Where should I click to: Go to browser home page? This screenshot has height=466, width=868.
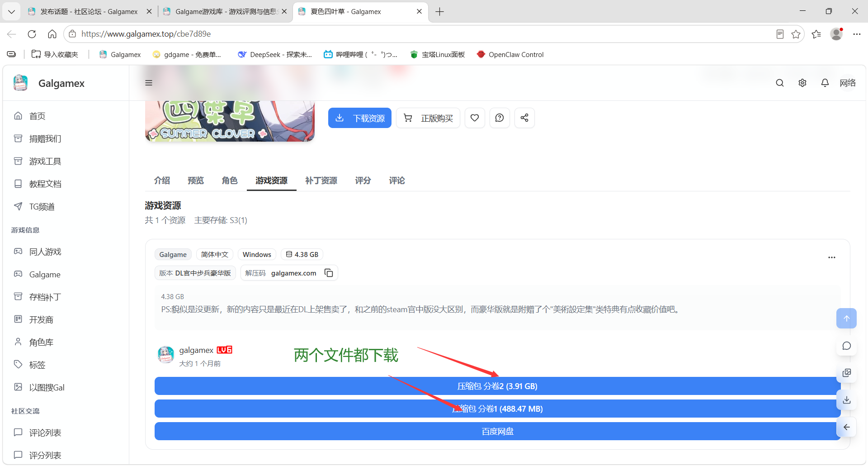(52, 34)
